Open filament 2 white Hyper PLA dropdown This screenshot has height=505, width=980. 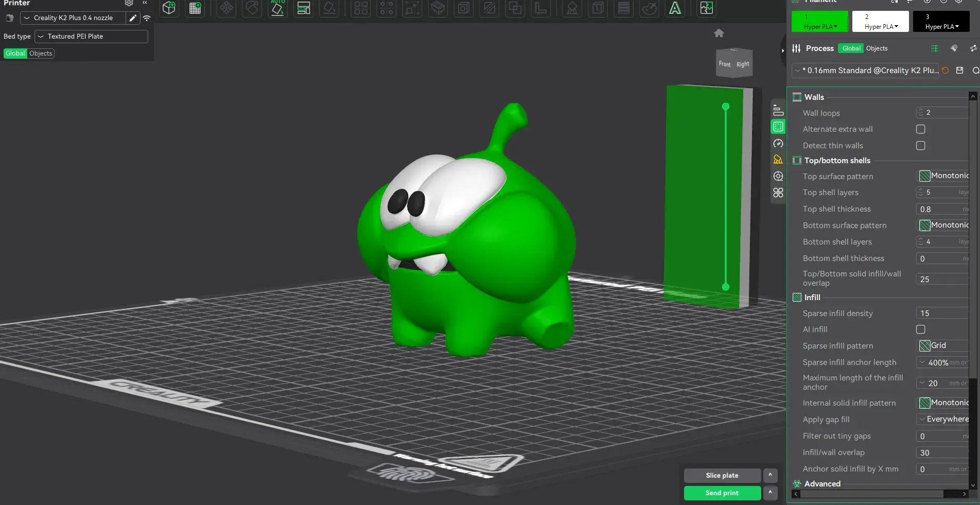881,22
